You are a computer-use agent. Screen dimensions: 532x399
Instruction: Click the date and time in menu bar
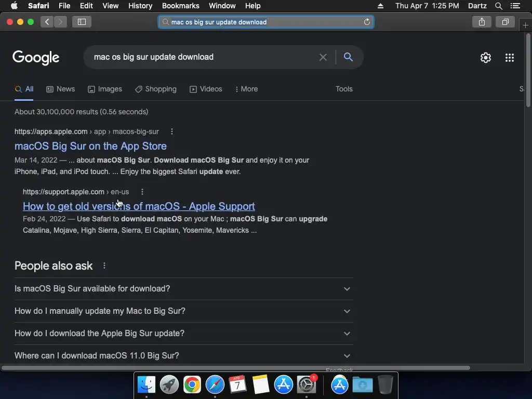[x=427, y=6]
